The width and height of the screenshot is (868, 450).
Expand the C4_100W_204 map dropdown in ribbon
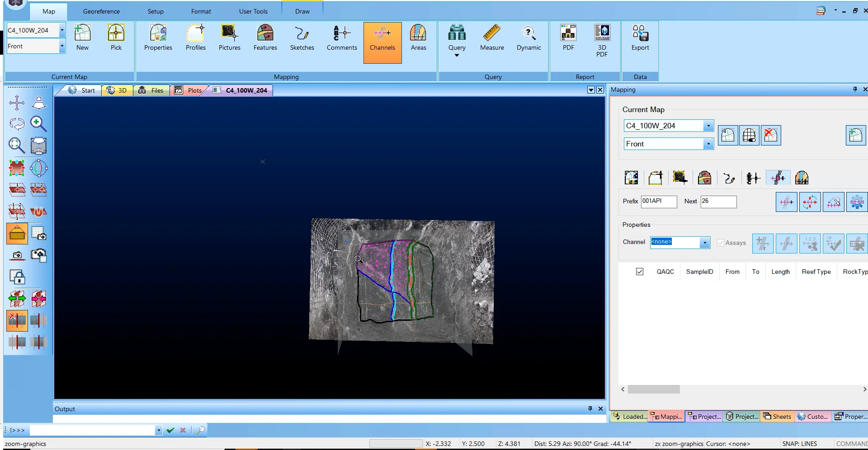[62, 30]
